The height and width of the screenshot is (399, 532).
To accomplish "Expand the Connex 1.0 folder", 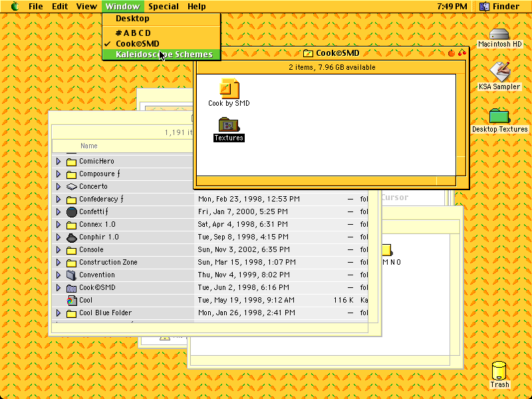I will point(59,225).
